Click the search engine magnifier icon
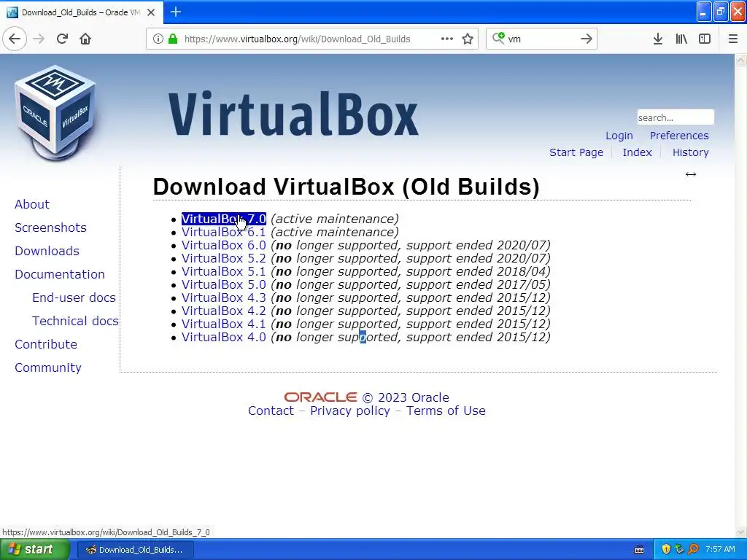Screen dimensions: 747x560 pyautogui.click(x=499, y=38)
